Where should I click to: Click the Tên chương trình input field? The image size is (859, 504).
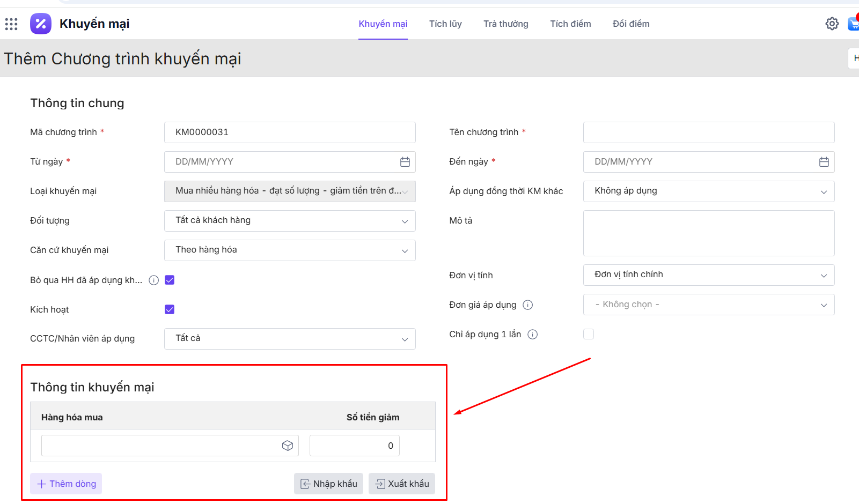708,132
